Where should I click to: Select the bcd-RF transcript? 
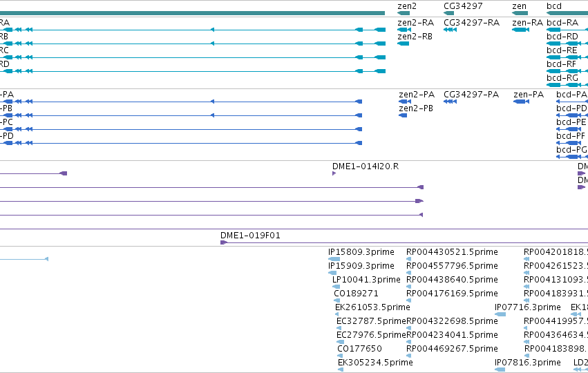tap(567, 71)
